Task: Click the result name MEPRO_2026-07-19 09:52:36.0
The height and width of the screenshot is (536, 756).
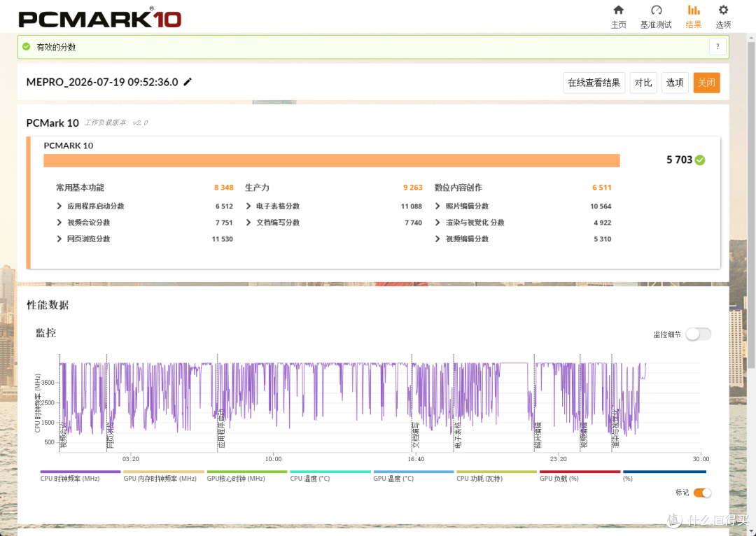Action: coord(102,82)
